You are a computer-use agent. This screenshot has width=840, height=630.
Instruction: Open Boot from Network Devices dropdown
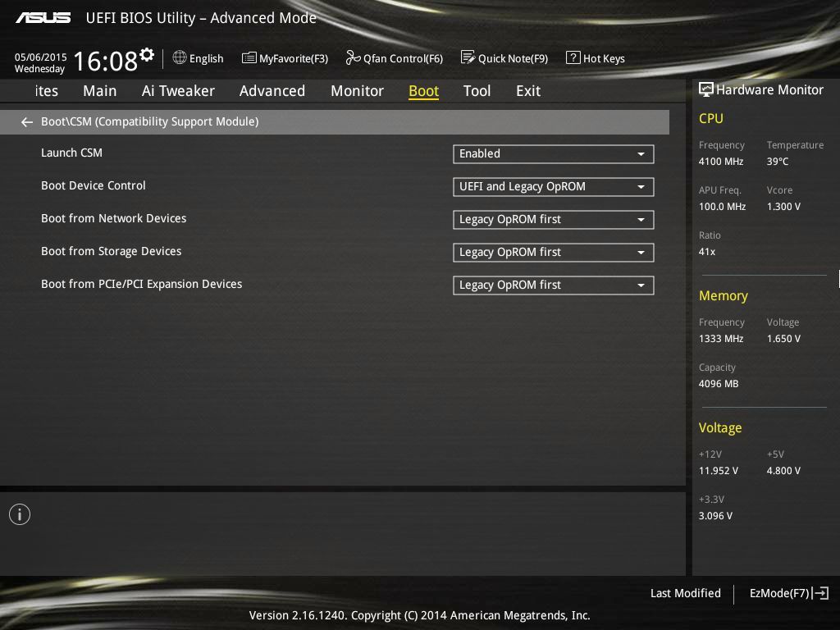554,220
